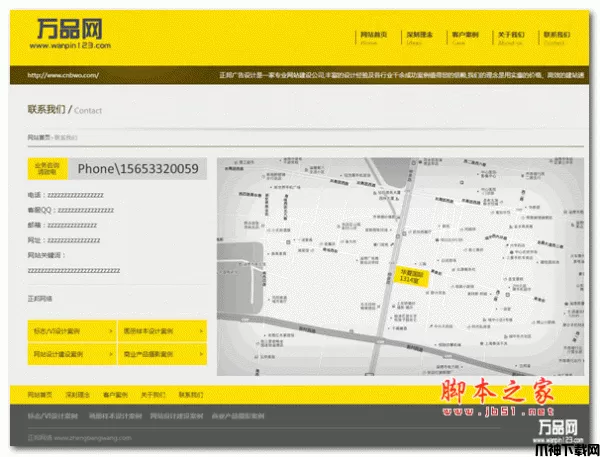
Task: Click the 网站关键词 label
Action: pyautogui.click(x=46, y=255)
